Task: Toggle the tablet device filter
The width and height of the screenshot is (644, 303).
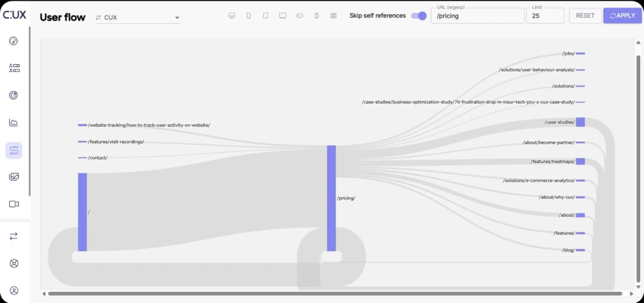Action: (266, 16)
